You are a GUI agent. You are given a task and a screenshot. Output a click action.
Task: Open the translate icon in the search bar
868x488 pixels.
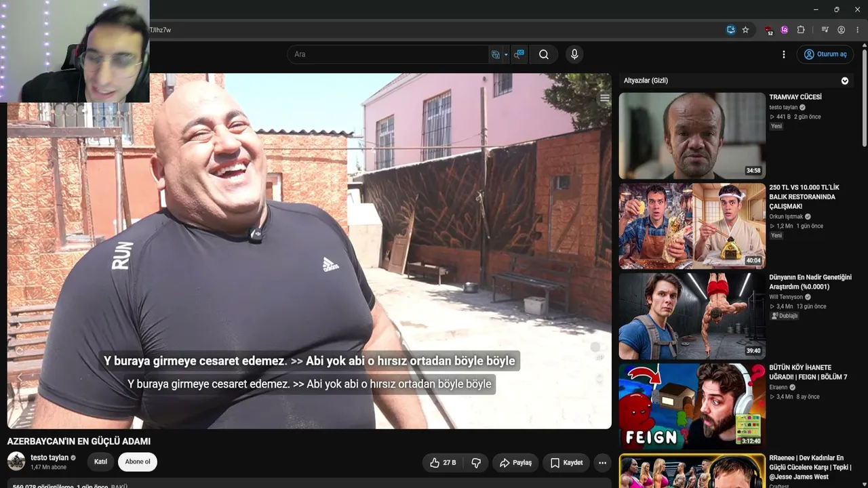point(496,54)
